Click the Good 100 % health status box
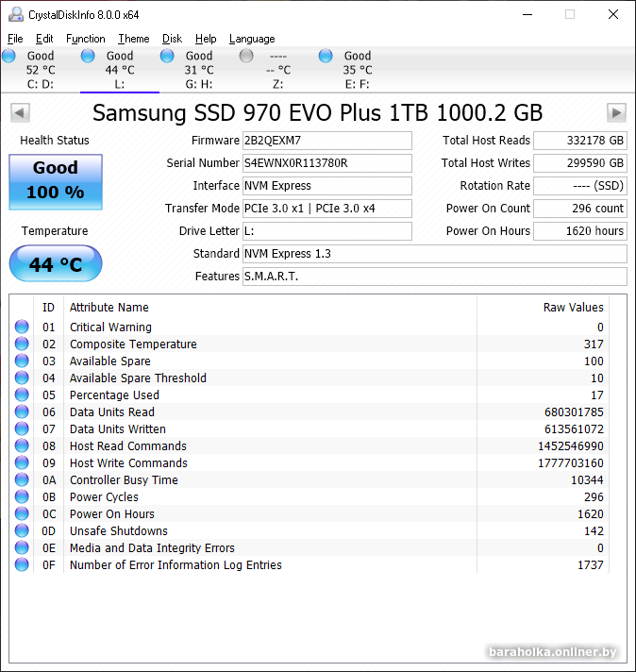This screenshot has width=636, height=672. point(56,181)
